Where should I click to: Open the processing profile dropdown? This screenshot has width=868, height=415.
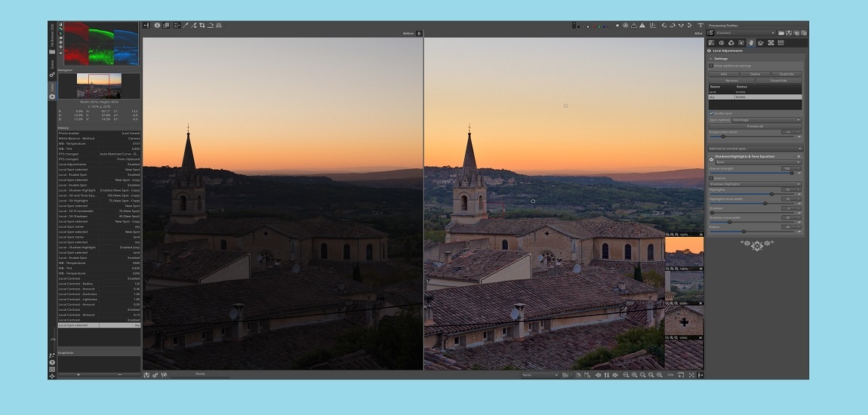tap(746, 32)
